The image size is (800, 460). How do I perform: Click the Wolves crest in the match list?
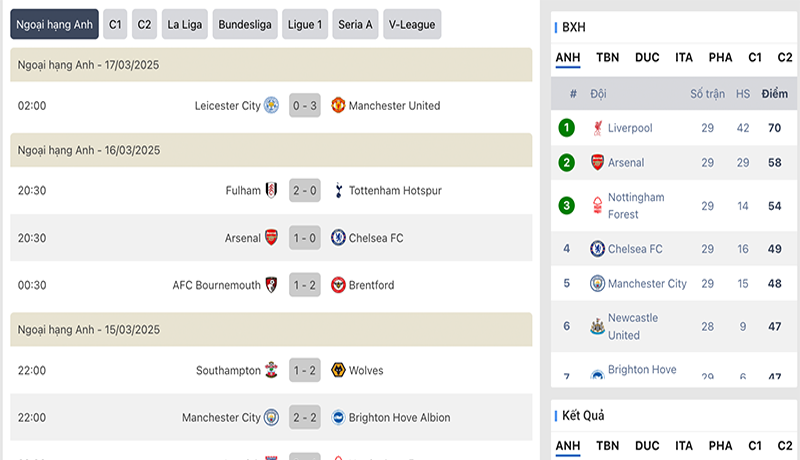338,370
